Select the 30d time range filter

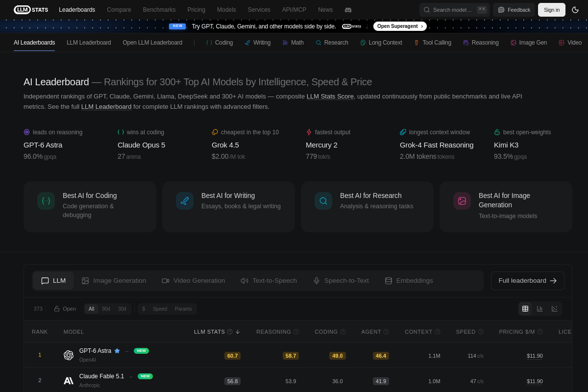click(x=122, y=309)
